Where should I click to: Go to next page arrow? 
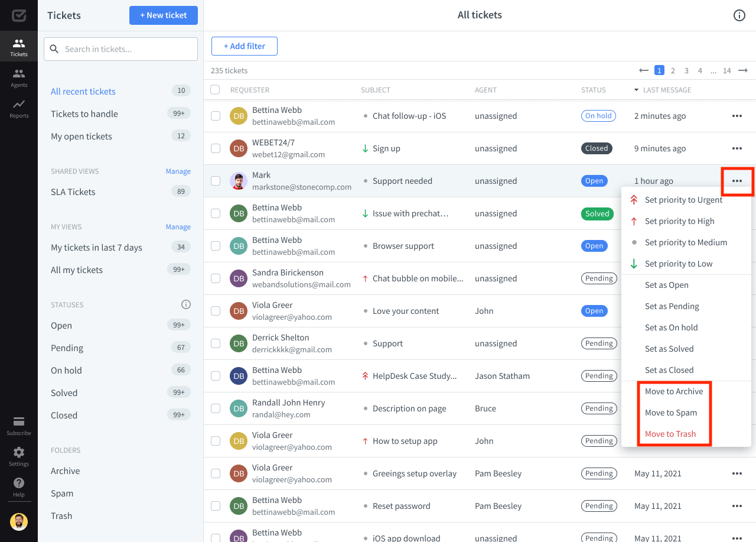point(743,70)
